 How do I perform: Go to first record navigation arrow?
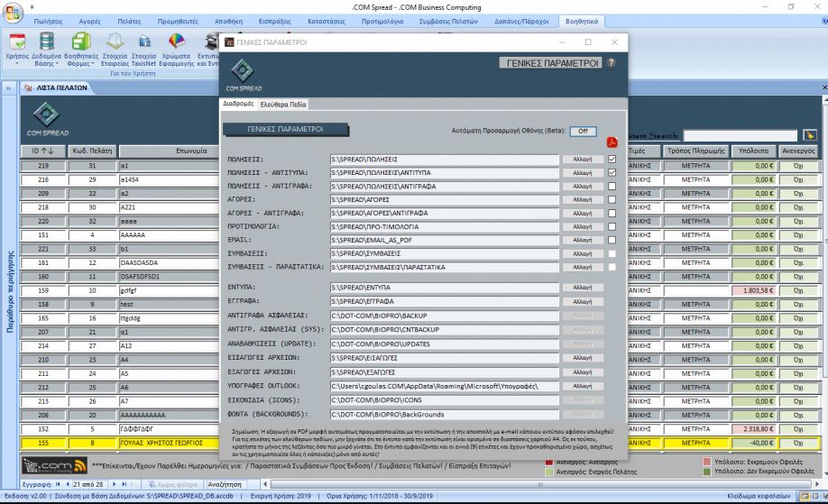click(x=58, y=484)
